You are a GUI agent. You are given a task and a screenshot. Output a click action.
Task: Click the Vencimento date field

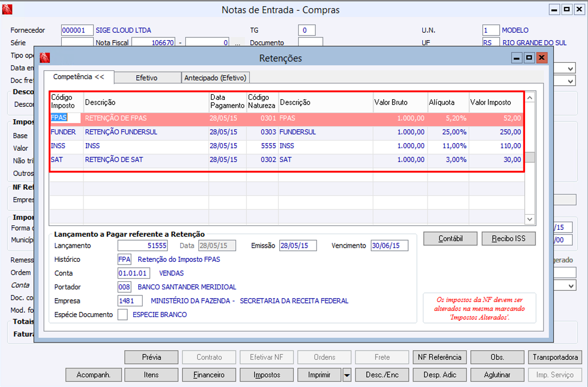(389, 246)
